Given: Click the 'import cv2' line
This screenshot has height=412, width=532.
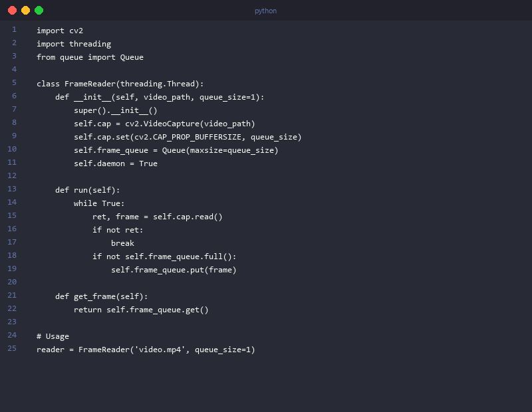Looking at the screenshot, I should 60,31.
